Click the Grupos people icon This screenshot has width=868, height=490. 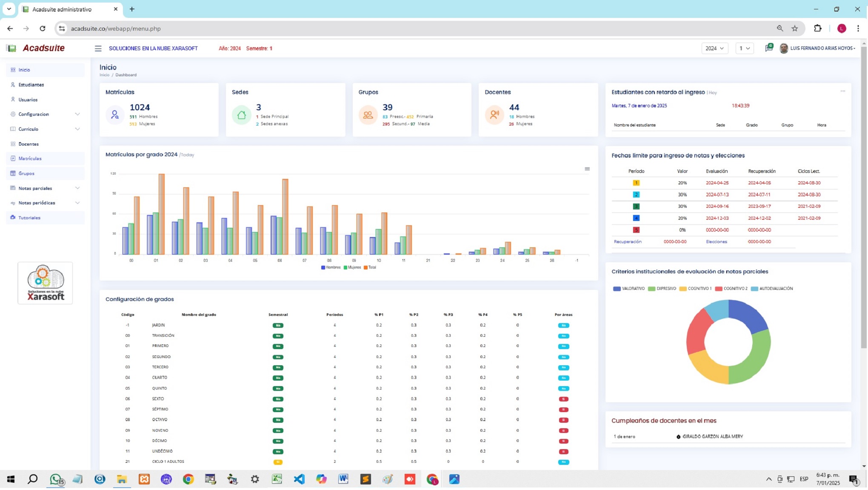(368, 115)
